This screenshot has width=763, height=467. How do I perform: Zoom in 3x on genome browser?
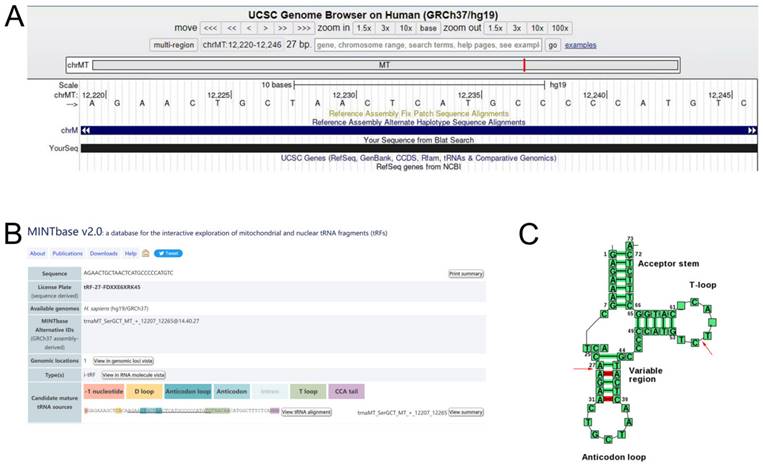[385, 28]
